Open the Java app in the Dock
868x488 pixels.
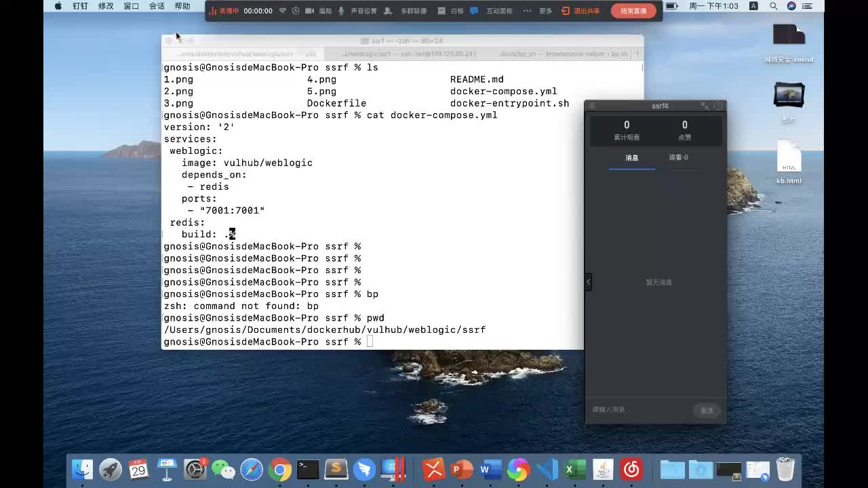(x=603, y=469)
